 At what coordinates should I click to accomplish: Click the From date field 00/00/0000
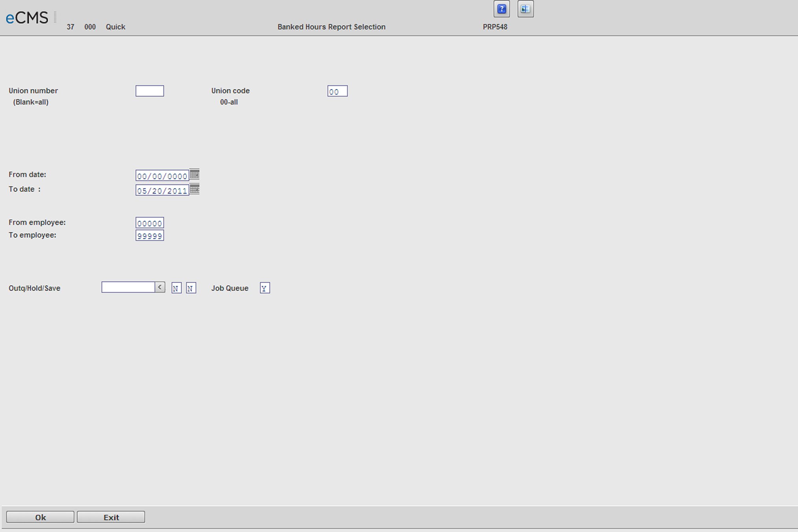pos(162,176)
